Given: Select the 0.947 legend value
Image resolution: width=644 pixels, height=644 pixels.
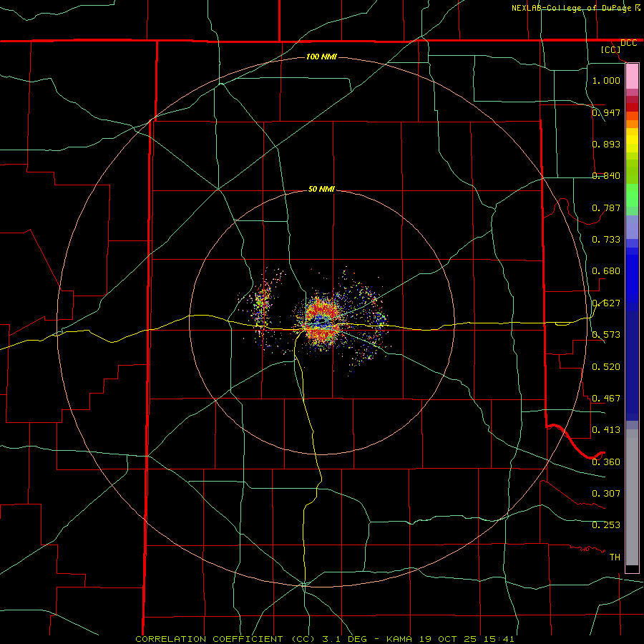Looking at the screenshot, I should click(x=606, y=112).
